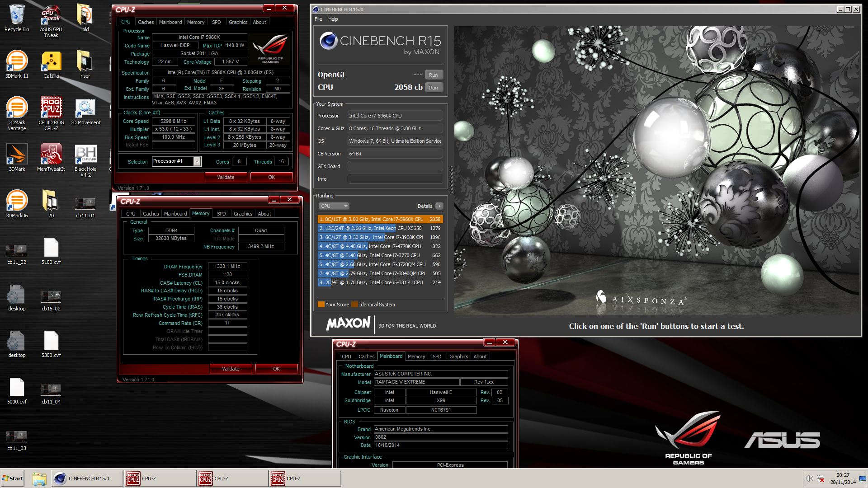Open the Help menu in Cinebench

tap(333, 19)
